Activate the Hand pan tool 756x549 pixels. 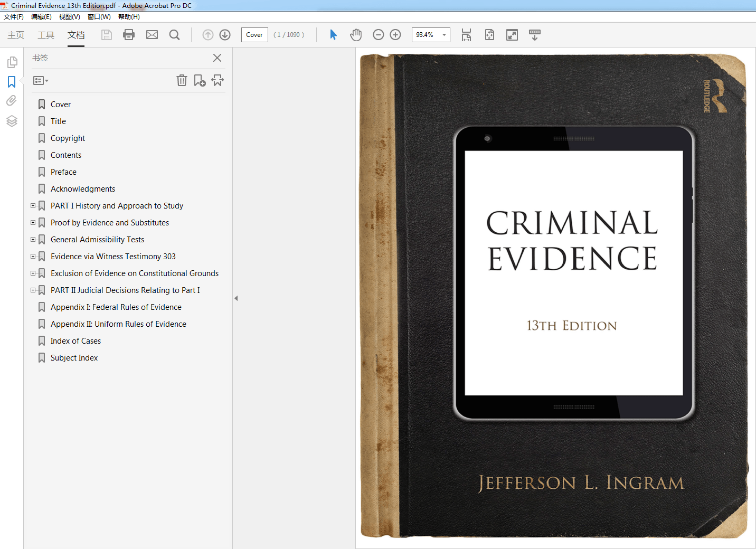coord(356,35)
